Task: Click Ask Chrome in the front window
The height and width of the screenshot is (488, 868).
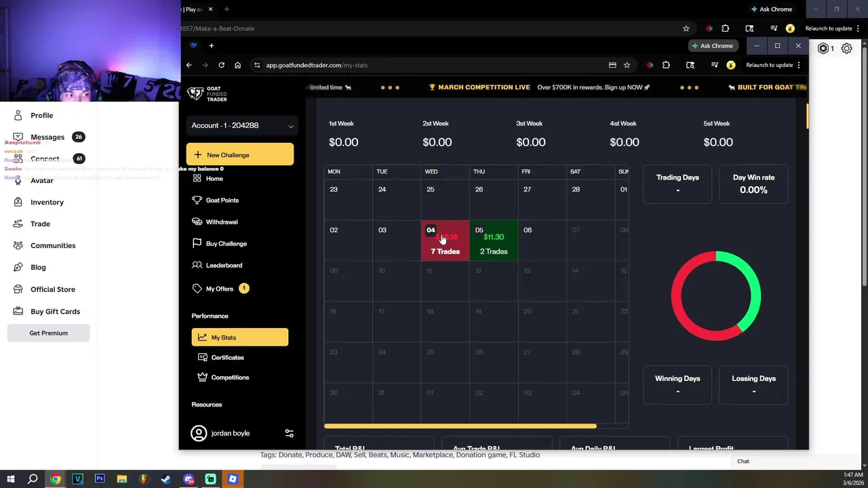Action: click(x=713, y=45)
